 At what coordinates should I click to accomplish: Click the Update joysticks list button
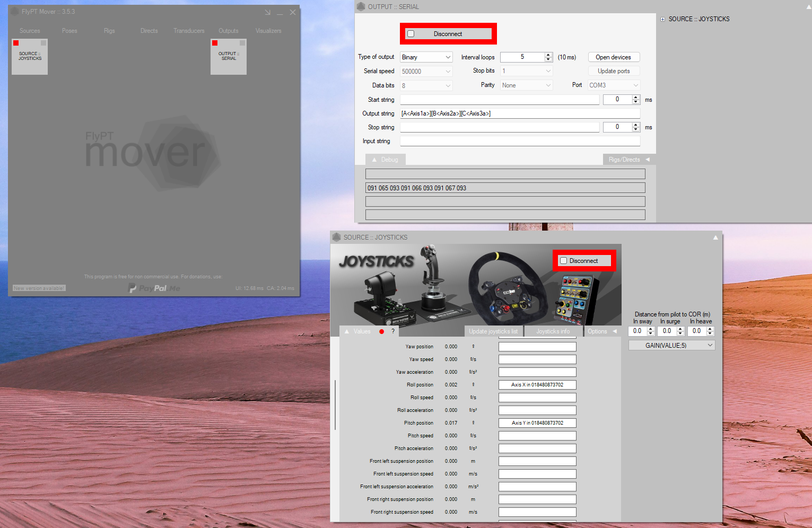click(x=493, y=331)
